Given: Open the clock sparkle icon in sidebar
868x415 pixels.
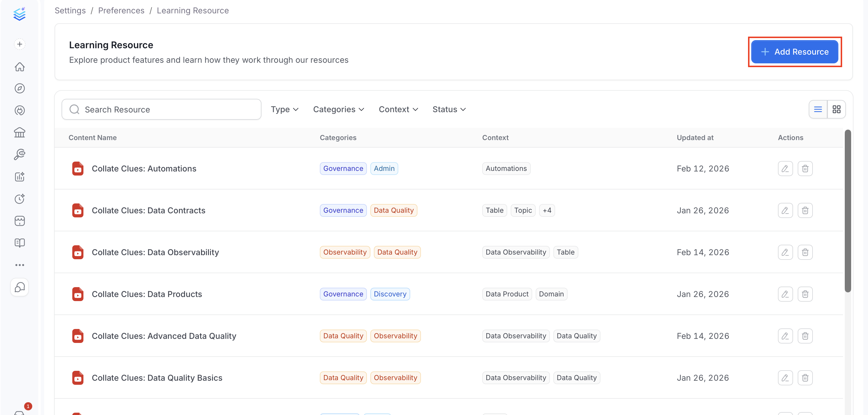Looking at the screenshot, I should 19,198.
